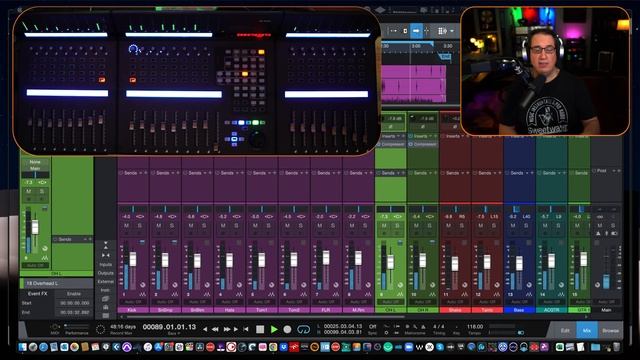Select the highlighted arrow tool in toolbar

tap(416, 31)
